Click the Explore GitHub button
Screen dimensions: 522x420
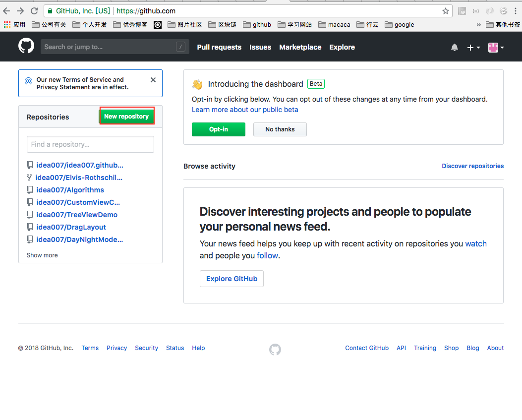(x=232, y=279)
